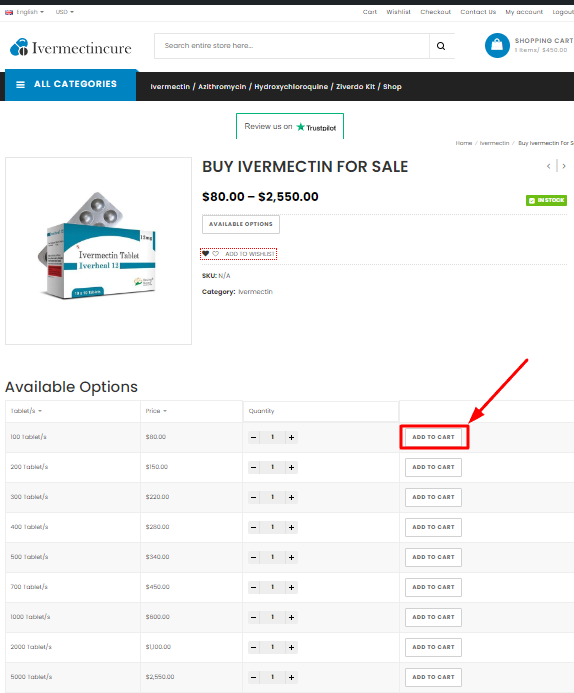Viewport: 574px width, 693px height.
Task: Click the Available Options button
Action: pos(241,224)
